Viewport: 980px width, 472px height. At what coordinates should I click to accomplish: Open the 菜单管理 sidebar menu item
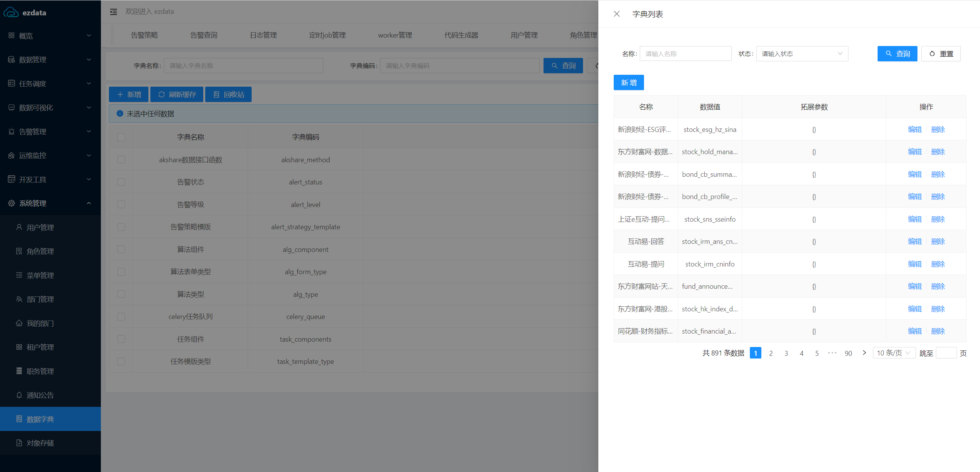[x=40, y=275]
